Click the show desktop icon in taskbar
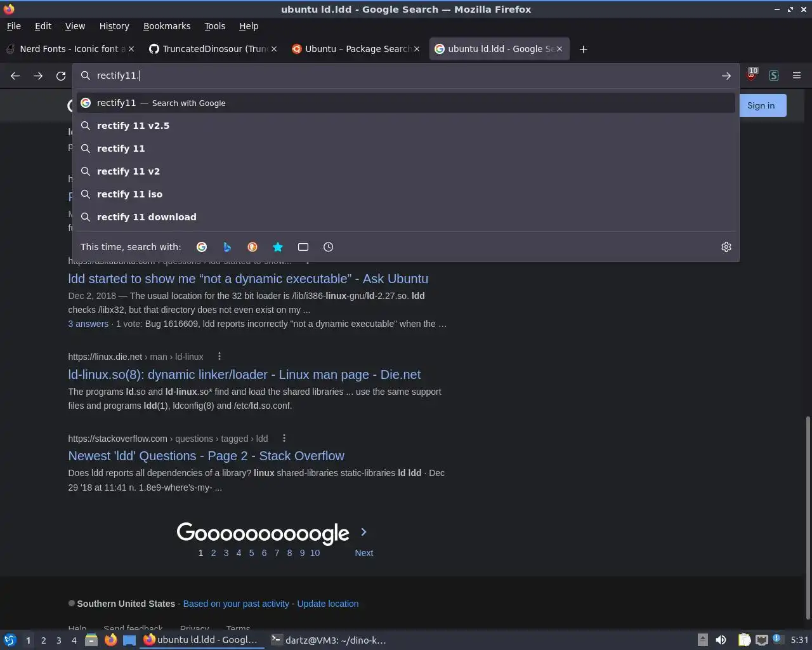 click(x=129, y=640)
